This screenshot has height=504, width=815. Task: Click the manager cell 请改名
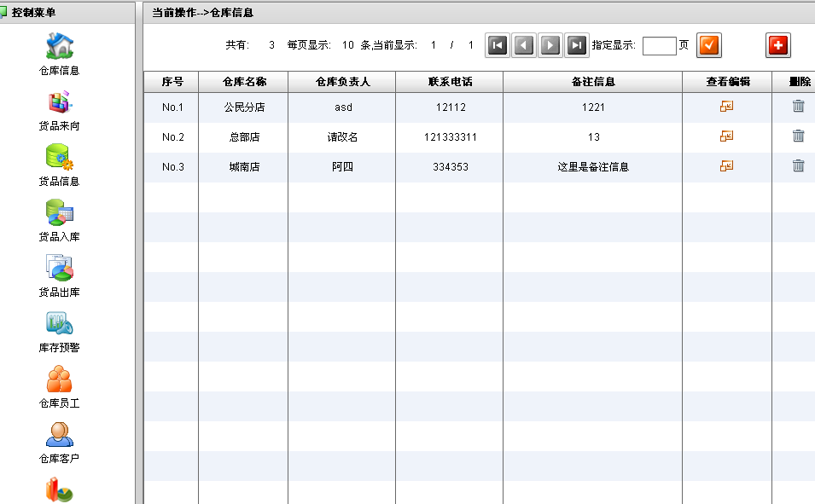click(x=342, y=137)
